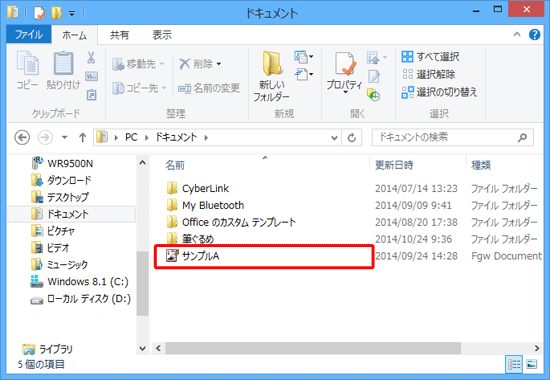Image resolution: width=550 pixels, height=380 pixels.
Task: Open the ファイル tab
Action: (29, 35)
